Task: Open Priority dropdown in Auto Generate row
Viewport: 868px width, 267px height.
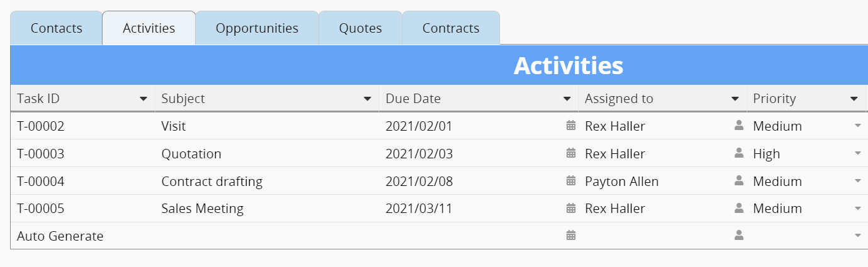Action: 857,236
